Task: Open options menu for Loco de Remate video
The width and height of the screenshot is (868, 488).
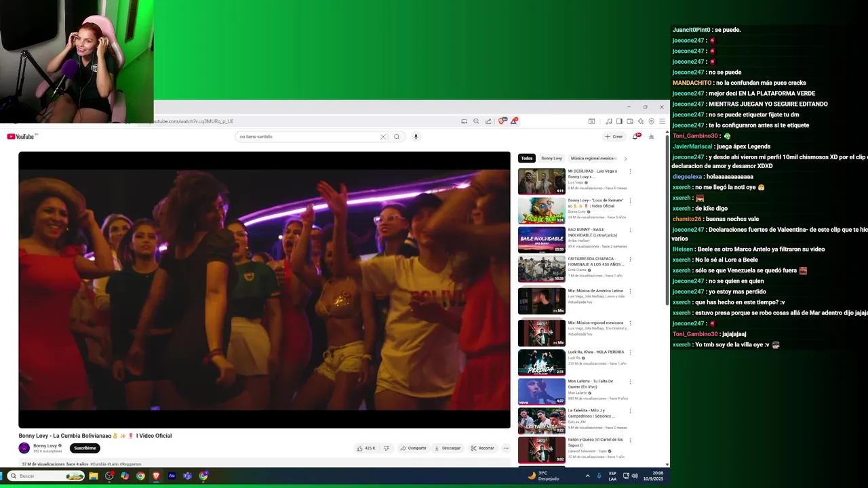Action: pos(630,201)
